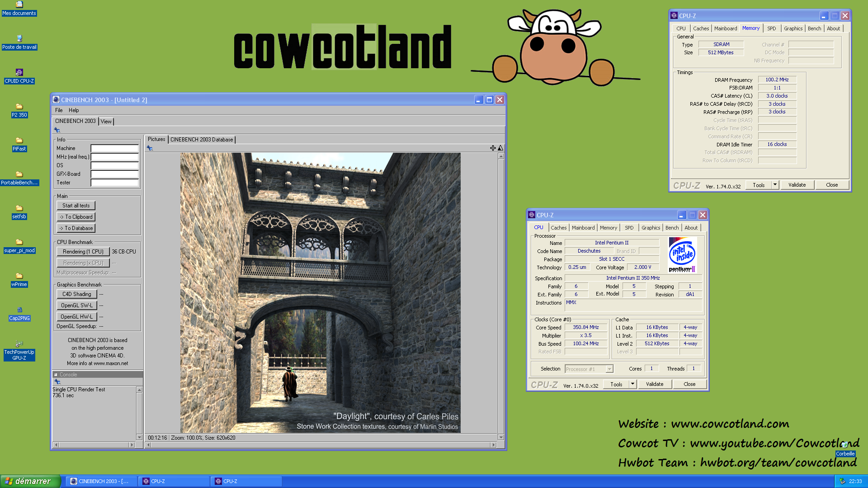Open the super_pi_mod folder icon
This screenshot has height=488, width=868.
pos(19,246)
